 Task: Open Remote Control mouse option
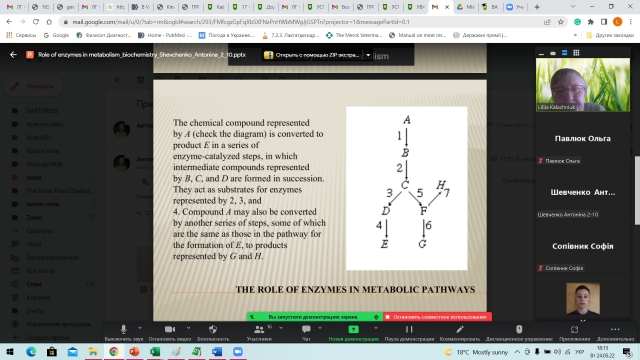(x=519, y=332)
